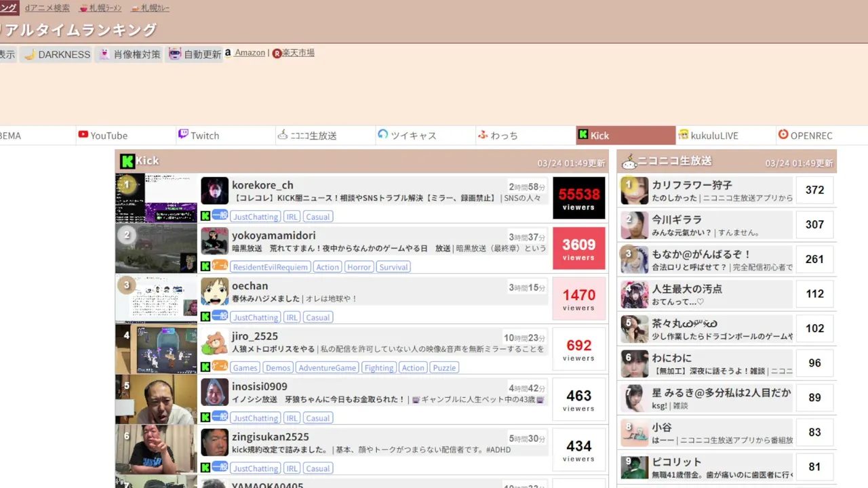Click jiro_2525 bear avatar icon

coord(214,342)
